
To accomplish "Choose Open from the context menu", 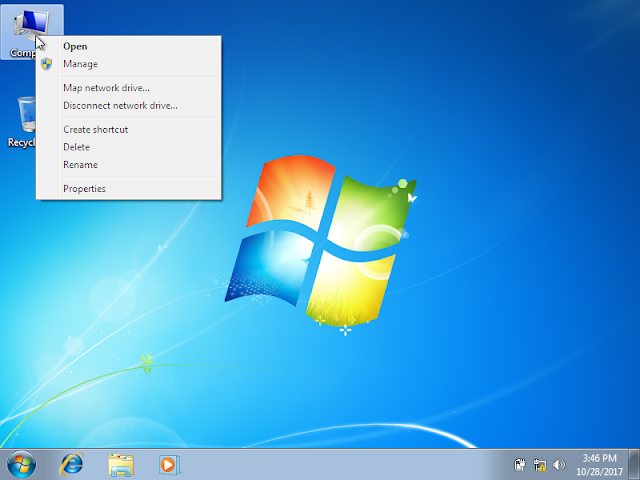I will [x=129, y=47].
